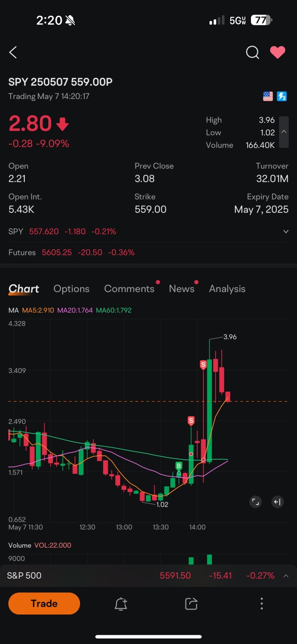Open the Chart tab

pos(23,289)
